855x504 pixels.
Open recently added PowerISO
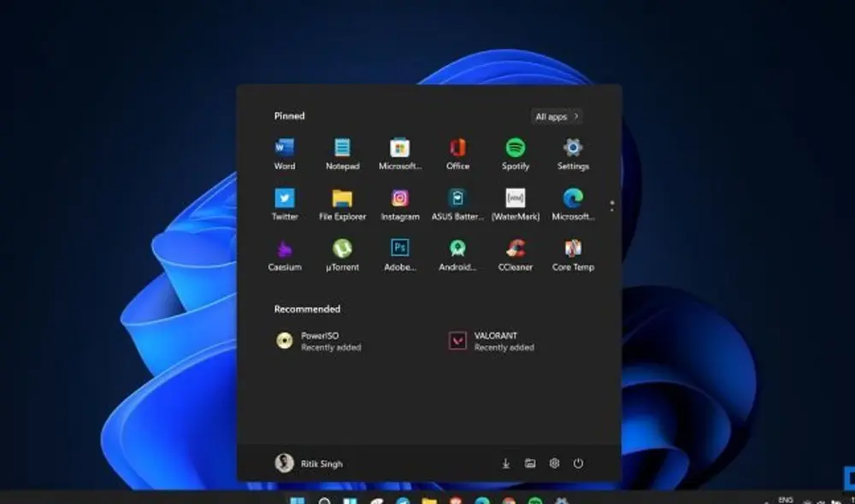pyautogui.click(x=321, y=341)
